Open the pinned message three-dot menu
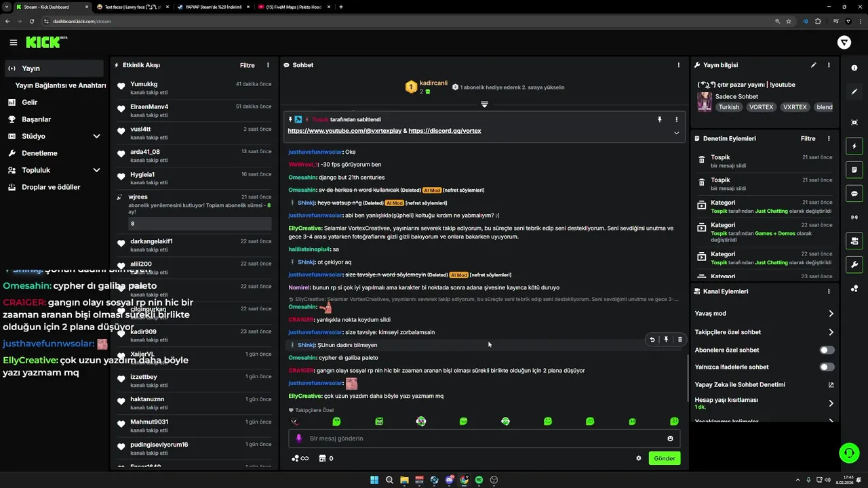Screen dimensions: 868x488 pos(676,119)
